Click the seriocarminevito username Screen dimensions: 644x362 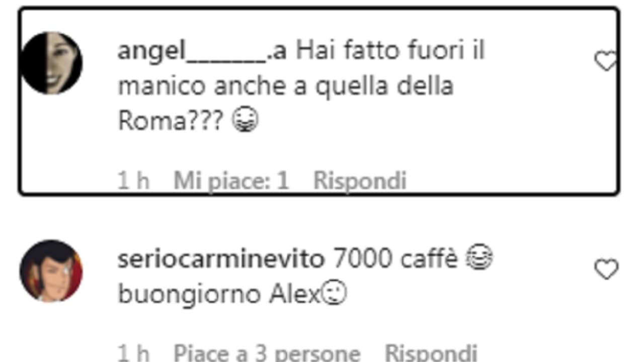point(221,259)
